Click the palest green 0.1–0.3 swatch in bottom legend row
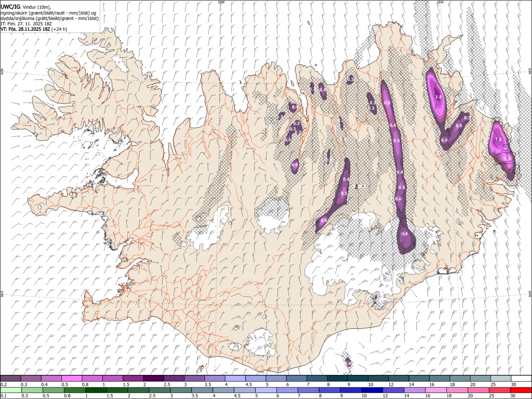532x399 pixels. (x=10, y=390)
